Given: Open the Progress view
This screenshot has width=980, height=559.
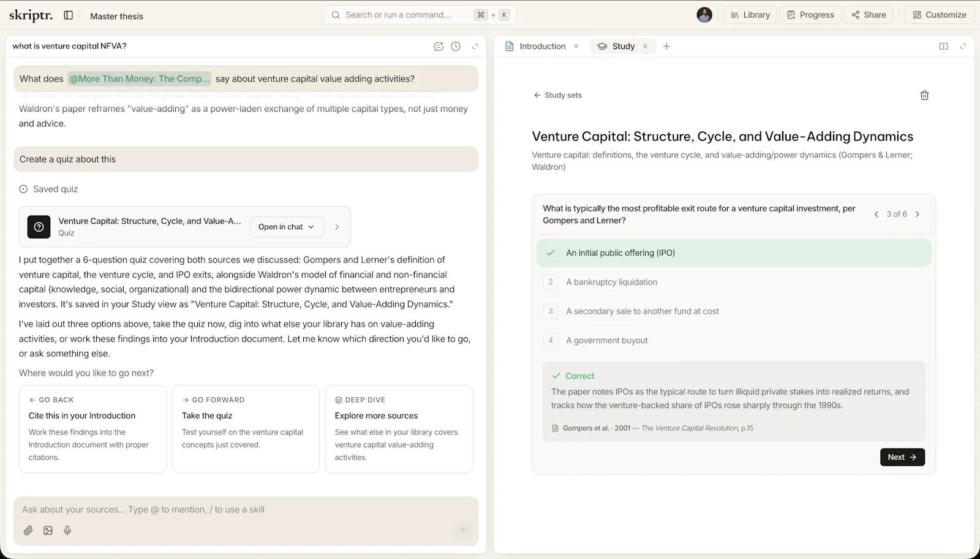Looking at the screenshot, I should coord(810,15).
